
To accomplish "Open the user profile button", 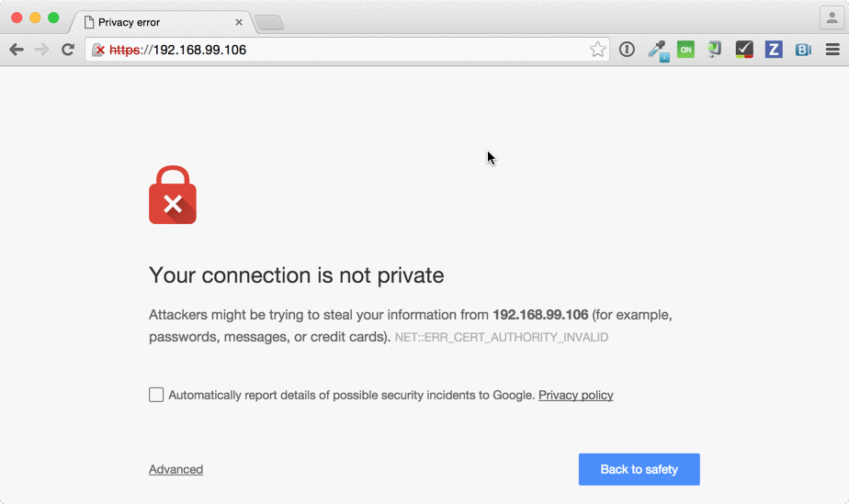I will click(832, 17).
